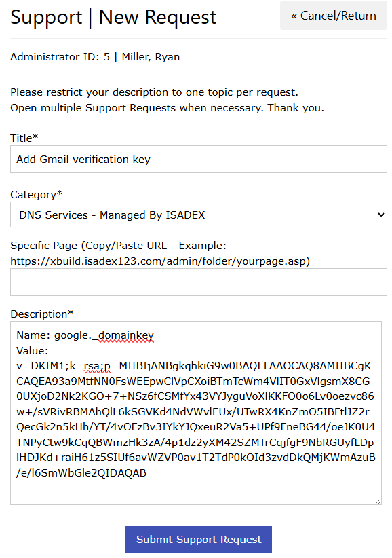Expand Category using the chevron arrow
The image size is (392, 558).
[380, 215]
